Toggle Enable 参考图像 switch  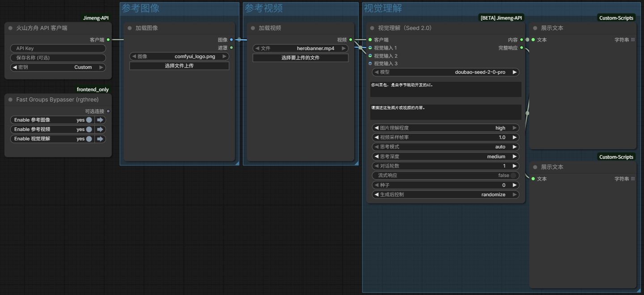(x=89, y=120)
